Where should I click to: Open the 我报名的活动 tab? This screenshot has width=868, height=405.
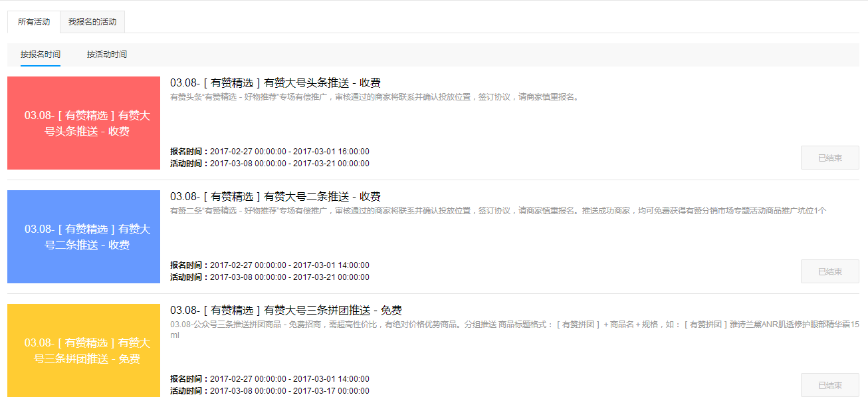tap(92, 22)
